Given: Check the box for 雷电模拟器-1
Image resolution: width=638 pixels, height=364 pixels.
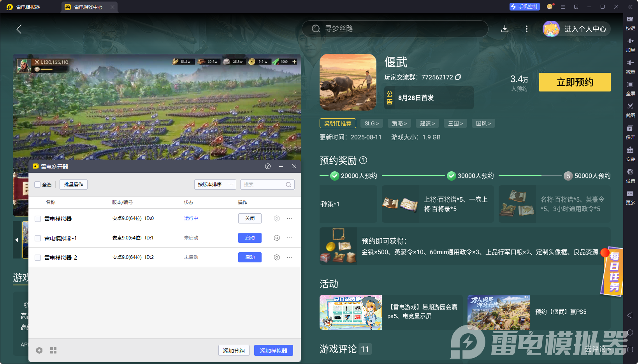Looking at the screenshot, I should [x=38, y=238].
